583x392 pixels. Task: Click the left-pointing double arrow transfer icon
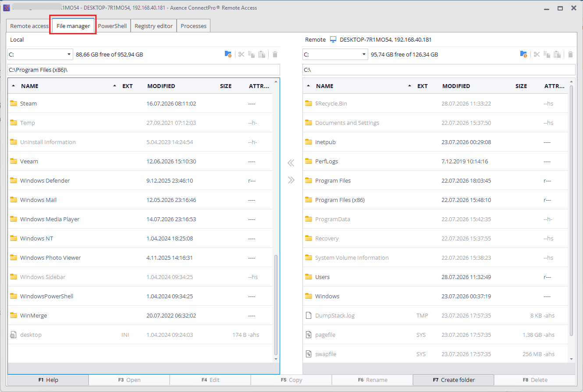coord(291,163)
